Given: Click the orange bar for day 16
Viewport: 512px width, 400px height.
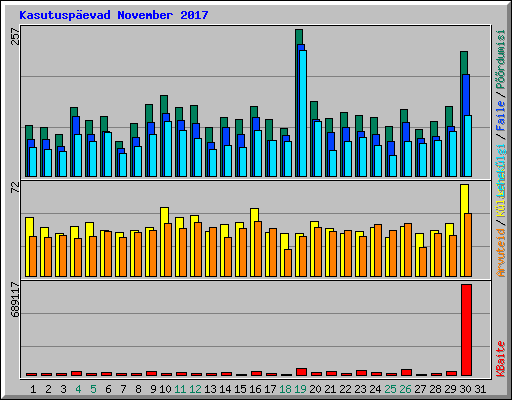Looking at the screenshot, I should pos(258,249).
